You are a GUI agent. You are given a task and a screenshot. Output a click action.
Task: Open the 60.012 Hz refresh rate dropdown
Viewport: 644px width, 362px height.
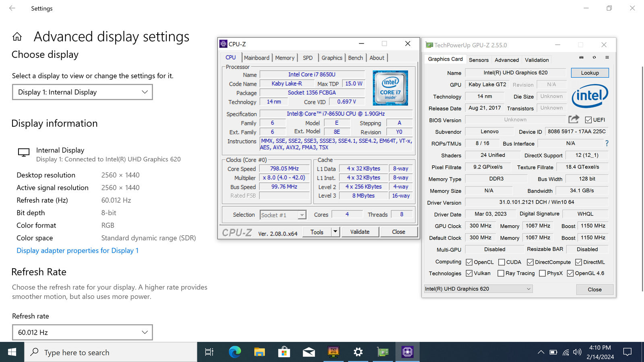coord(83,332)
